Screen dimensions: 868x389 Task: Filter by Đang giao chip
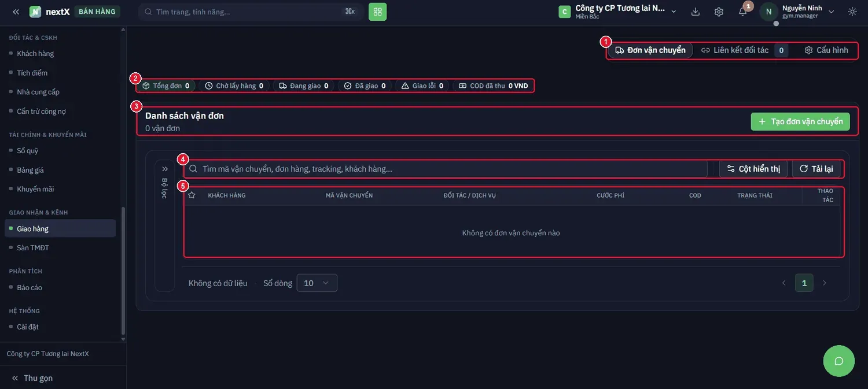click(304, 86)
